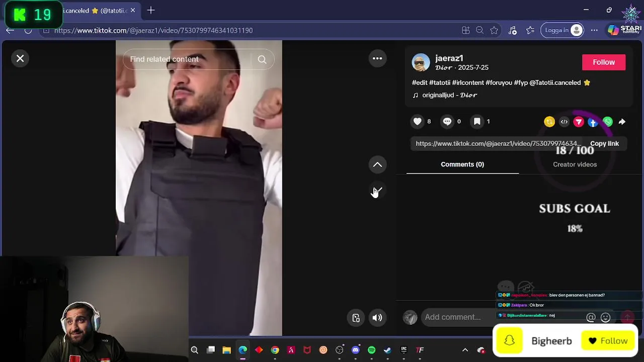
Task: Open Google Chrome from the taskbar
Action: [275, 350]
